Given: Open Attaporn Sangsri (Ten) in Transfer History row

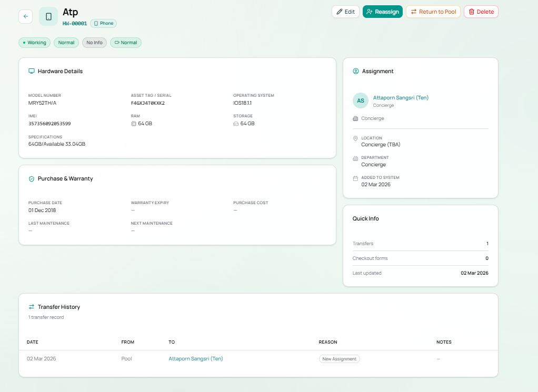Looking at the screenshot, I should [196, 359].
